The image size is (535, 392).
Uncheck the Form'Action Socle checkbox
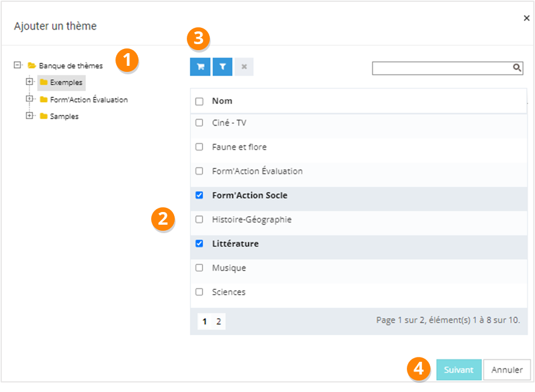click(199, 196)
